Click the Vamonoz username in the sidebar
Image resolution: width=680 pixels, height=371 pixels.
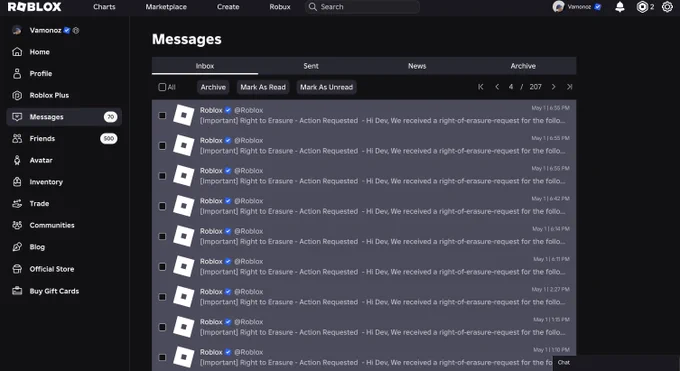pyautogui.click(x=45, y=30)
